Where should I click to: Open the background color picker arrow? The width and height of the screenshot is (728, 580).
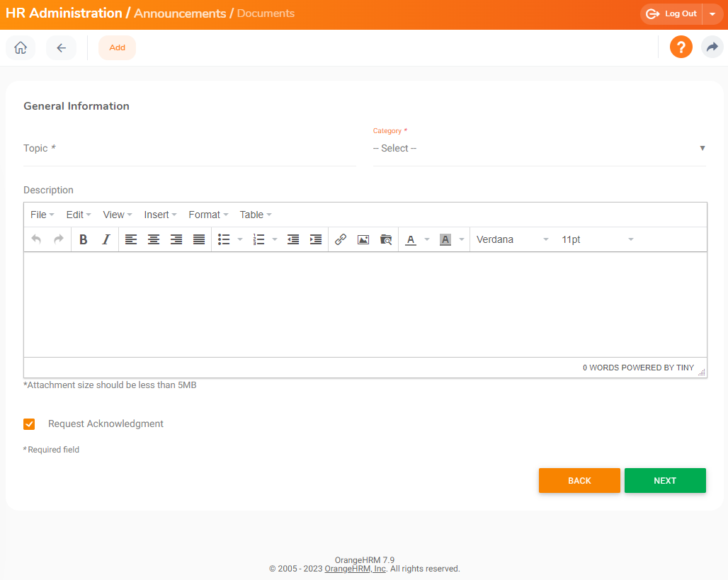pyautogui.click(x=462, y=239)
